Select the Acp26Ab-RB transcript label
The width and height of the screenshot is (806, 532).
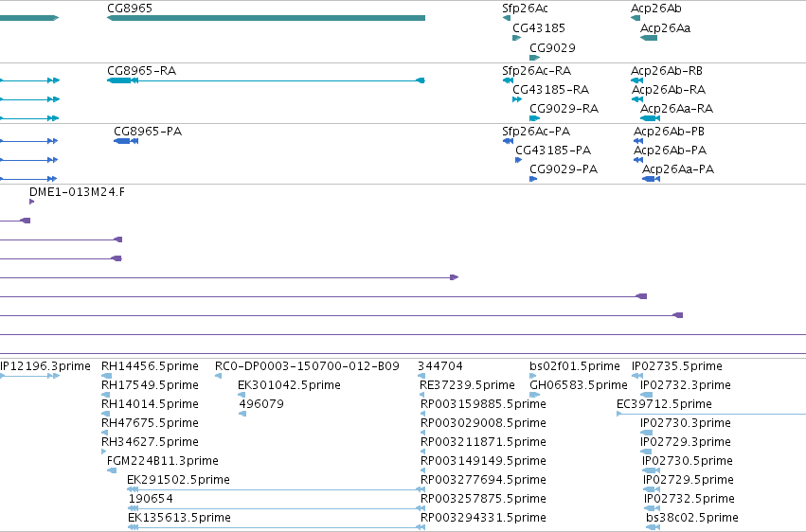(x=667, y=71)
